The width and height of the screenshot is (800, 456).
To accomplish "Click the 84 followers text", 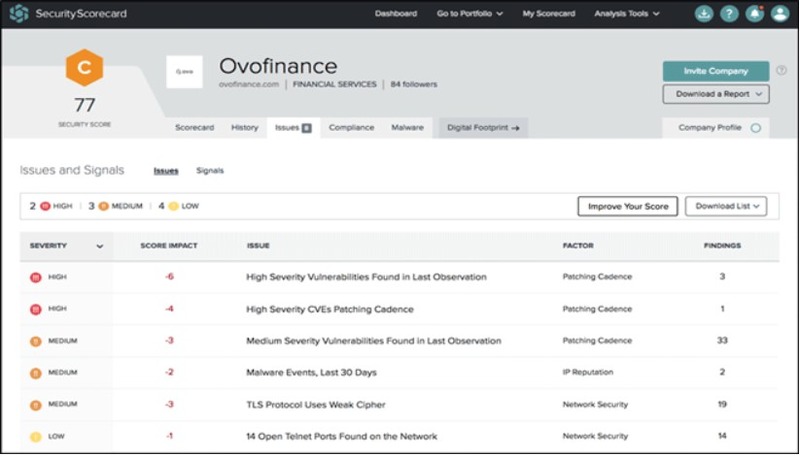I will 414,85.
